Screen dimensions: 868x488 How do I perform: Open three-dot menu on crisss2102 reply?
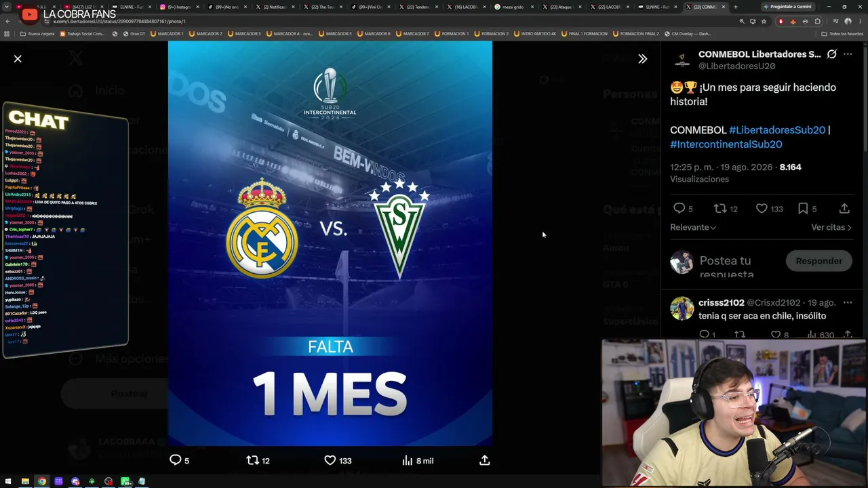click(848, 303)
